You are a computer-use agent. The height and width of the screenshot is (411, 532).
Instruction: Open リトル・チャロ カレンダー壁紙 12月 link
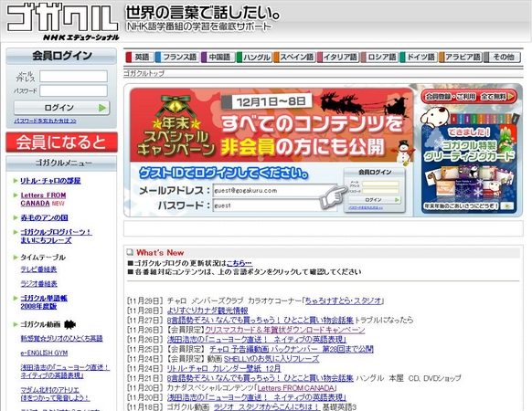pos(224,368)
